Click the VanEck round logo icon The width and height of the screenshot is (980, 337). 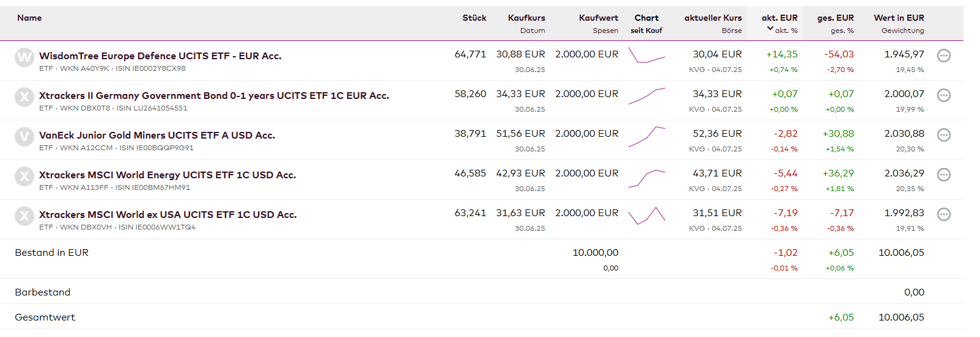[x=24, y=137]
